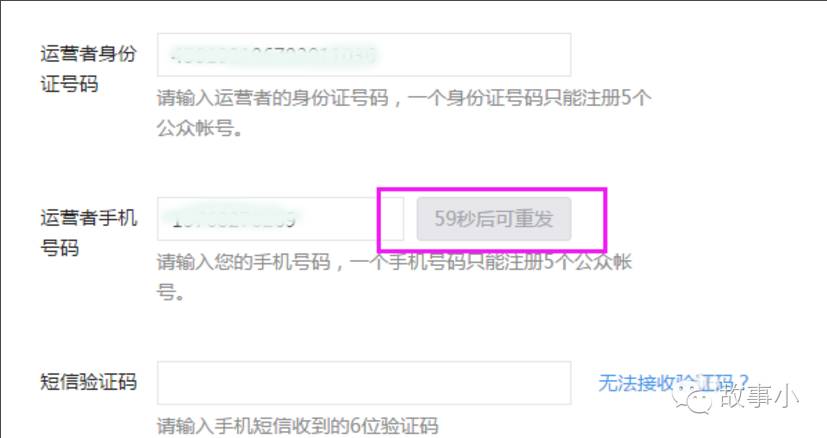Click the blurred phone number text
The image size is (827, 438).
234,220
